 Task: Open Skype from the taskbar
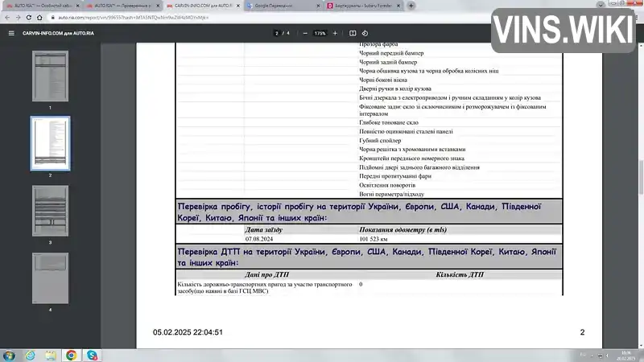(x=92, y=355)
